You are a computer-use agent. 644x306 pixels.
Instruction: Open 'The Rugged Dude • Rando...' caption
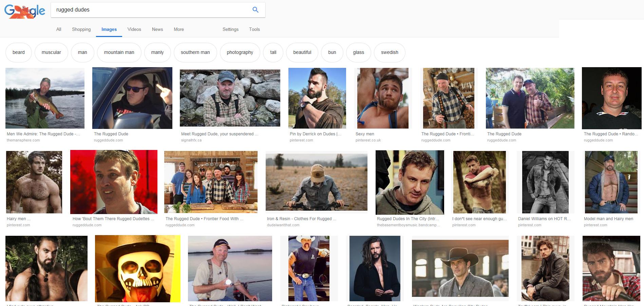[611, 134]
